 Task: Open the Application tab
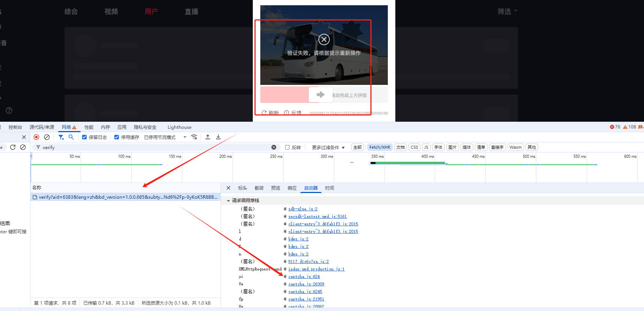tap(122, 127)
